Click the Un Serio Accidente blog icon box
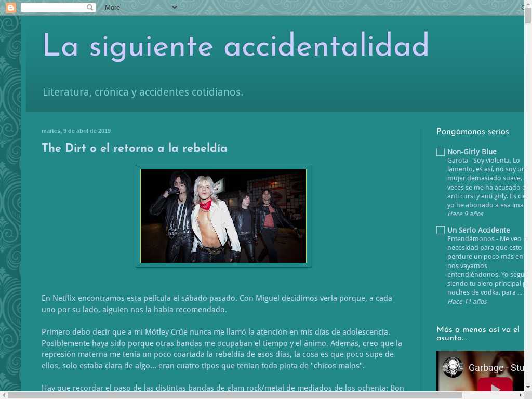The height and width of the screenshot is (399, 532). point(441,230)
